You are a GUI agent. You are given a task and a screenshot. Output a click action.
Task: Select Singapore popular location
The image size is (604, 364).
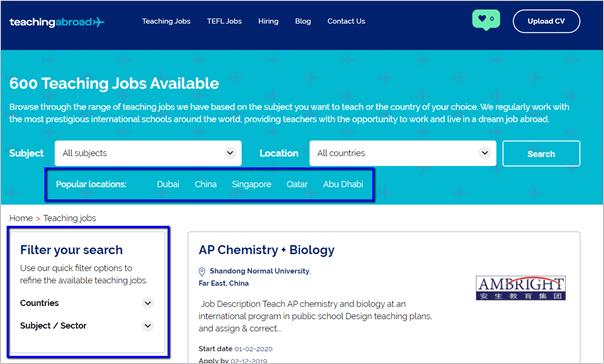[x=252, y=185]
